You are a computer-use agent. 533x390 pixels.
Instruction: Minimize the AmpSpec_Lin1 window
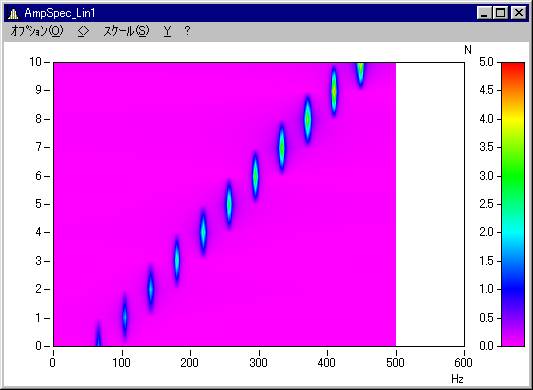(x=484, y=13)
